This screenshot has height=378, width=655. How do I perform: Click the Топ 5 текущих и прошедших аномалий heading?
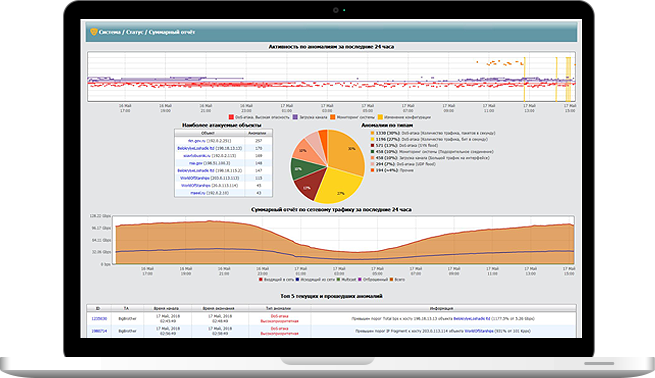[x=331, y=296]
